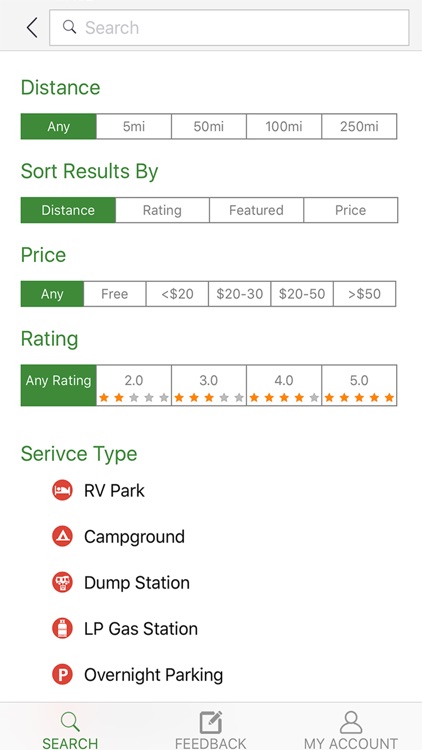Image resolution: width=422 pixels, height=750 pixels.
Task: Select the RV Park service icon
Action: [62, 490]
